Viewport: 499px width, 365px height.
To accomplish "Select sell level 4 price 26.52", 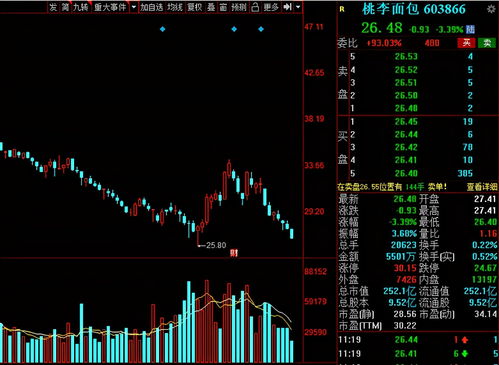I will point(406,70).
